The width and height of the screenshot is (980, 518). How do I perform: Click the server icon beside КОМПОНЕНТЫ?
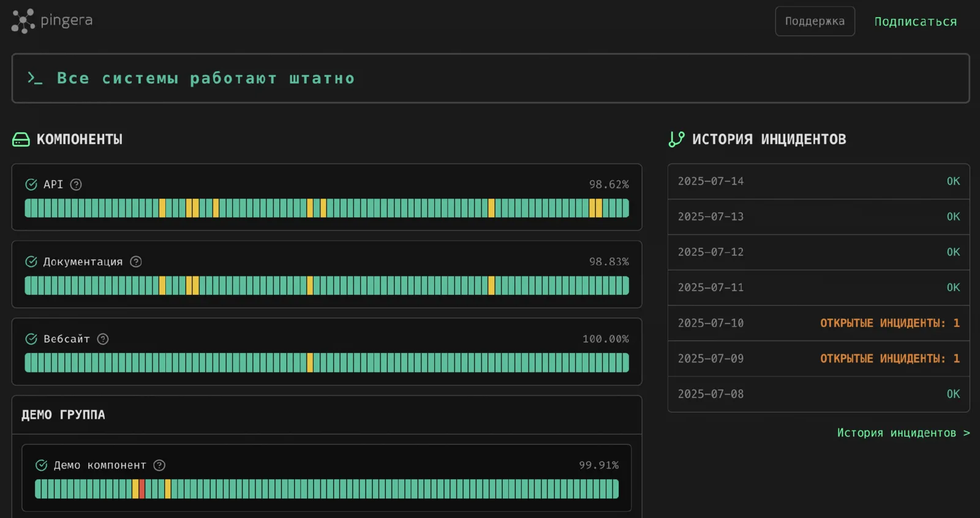pos(21,140)
